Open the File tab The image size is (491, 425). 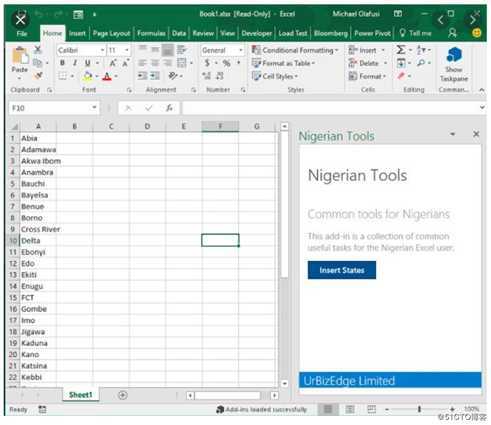click(22, 34)
